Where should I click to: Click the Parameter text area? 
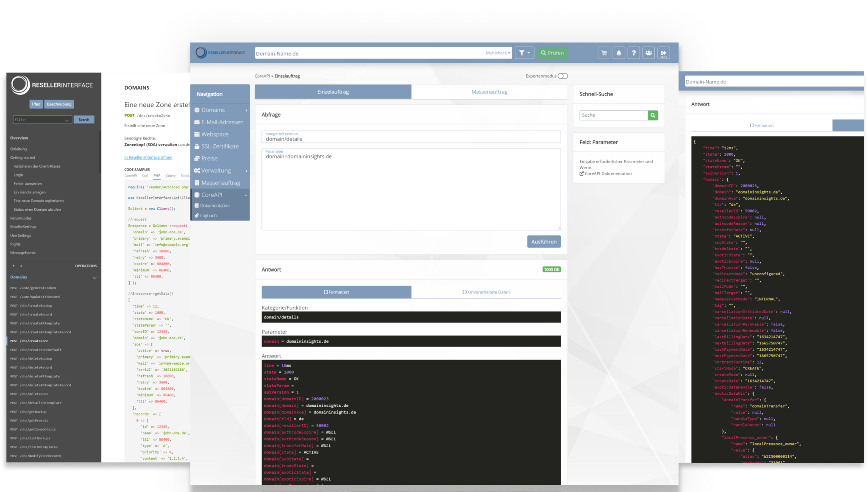click(411, 189)
